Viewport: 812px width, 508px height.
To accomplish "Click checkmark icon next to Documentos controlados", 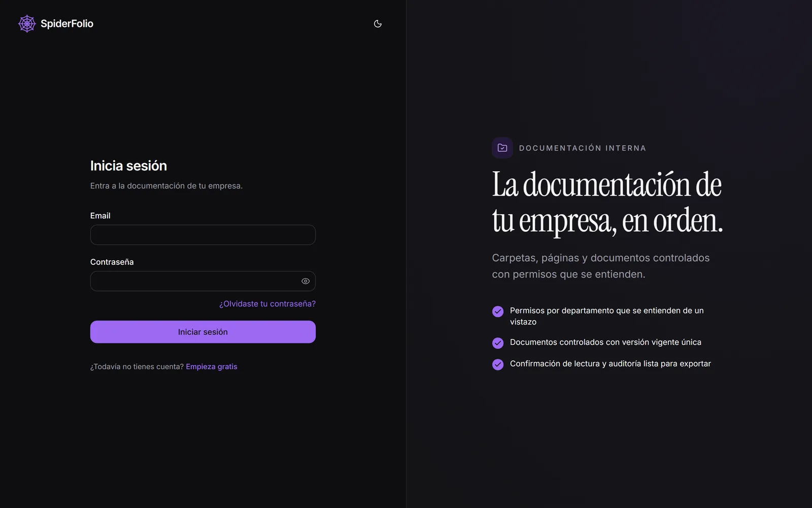I will tap(498, 343).
